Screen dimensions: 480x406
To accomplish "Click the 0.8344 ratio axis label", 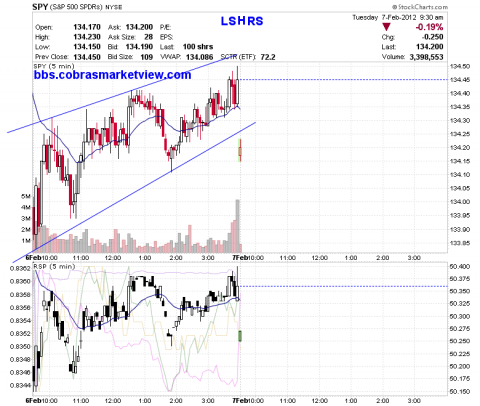I will pyautogui.click(x=20, y=386).
